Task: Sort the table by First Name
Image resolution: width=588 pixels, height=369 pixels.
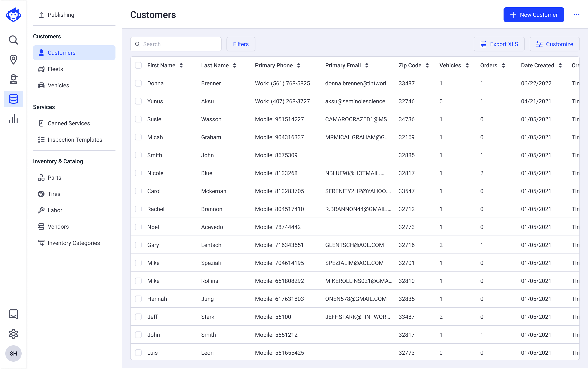Action: [181, 65]
